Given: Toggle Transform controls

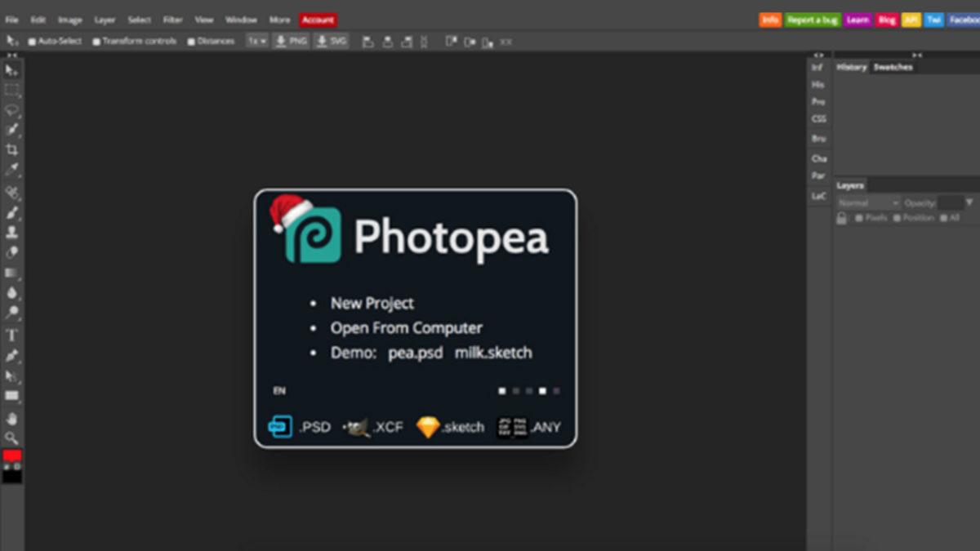Looking at the screenshot, I should click(97, 40).
